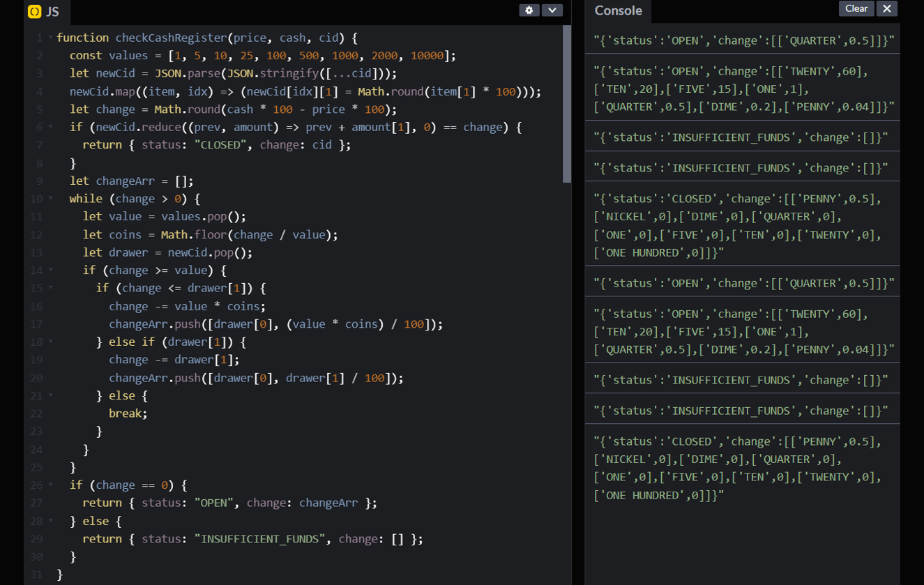Click the checkCashRegister function name

pyautogui.click(x=171, y=38)
